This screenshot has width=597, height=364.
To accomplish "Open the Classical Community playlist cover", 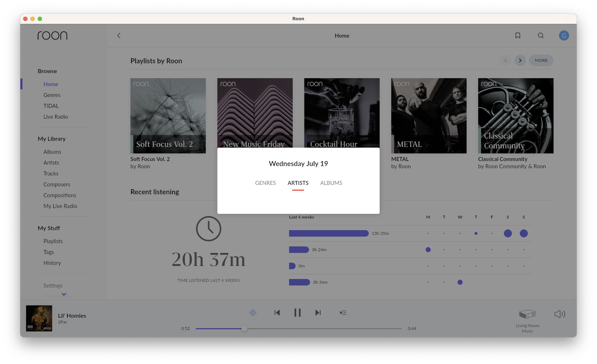I will [x=516, y=116].
